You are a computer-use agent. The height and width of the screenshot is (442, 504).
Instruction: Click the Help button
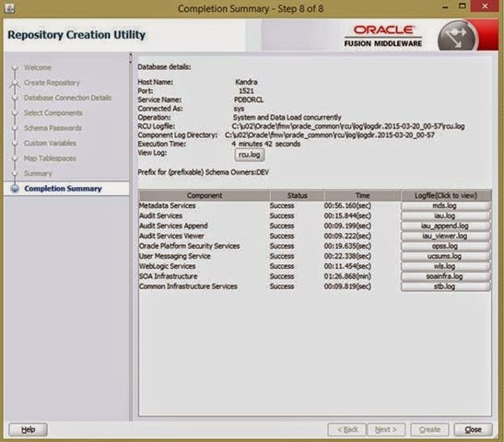pyautogui.click(x=28, y=430)
